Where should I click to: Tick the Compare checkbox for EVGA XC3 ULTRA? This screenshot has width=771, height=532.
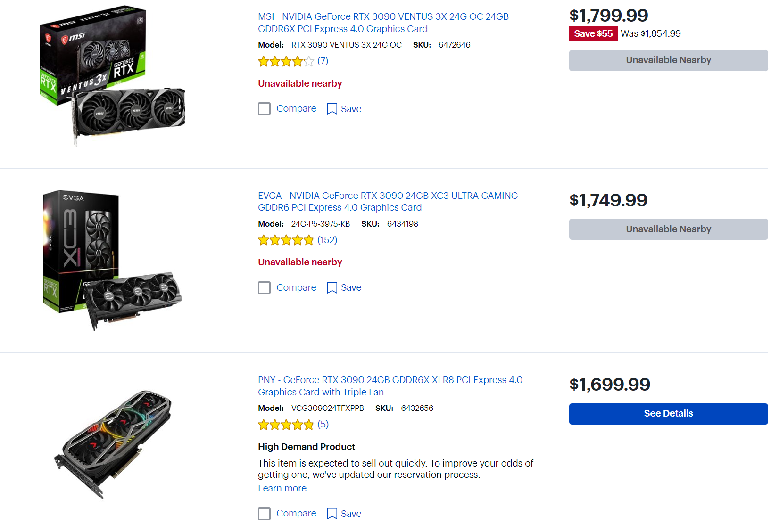coord(265,288)
